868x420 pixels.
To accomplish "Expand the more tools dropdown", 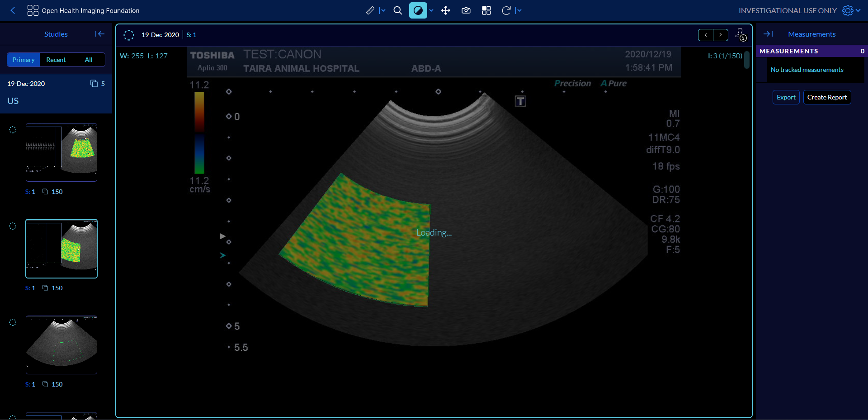I will coord(519,10).
